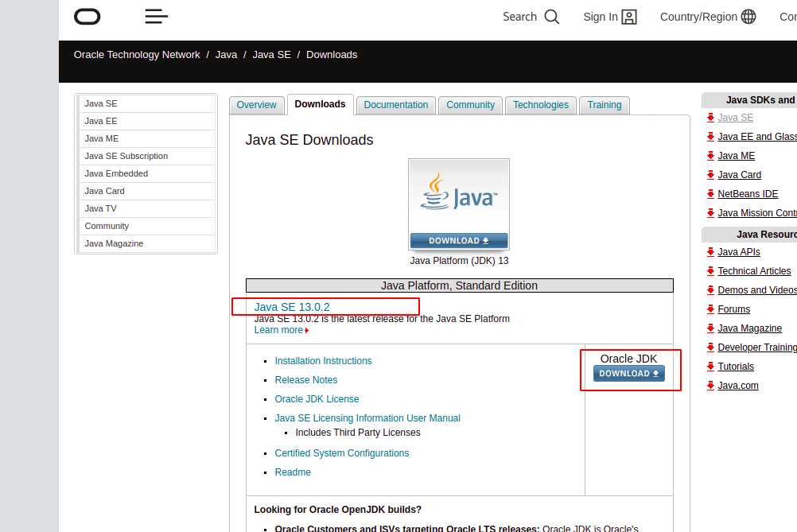Click the Java SE breadcrumb link
The image size is (797, 532).
pos(271,54)
